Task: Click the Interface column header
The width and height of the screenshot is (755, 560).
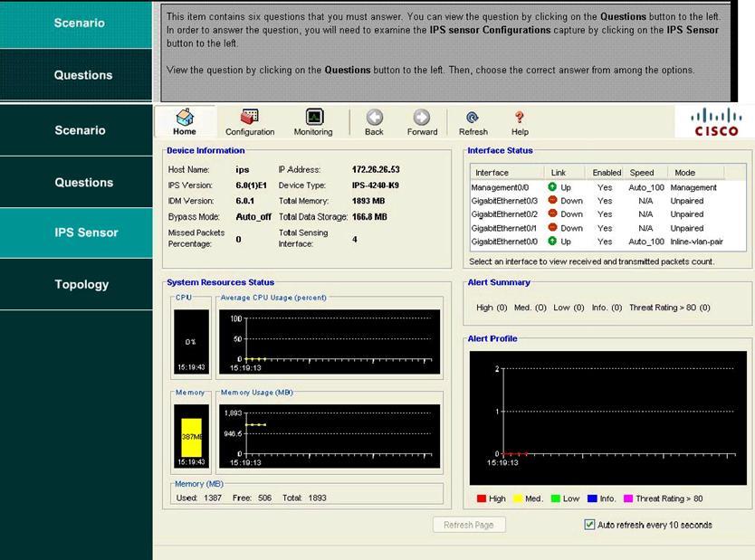Action: [507, 172]
